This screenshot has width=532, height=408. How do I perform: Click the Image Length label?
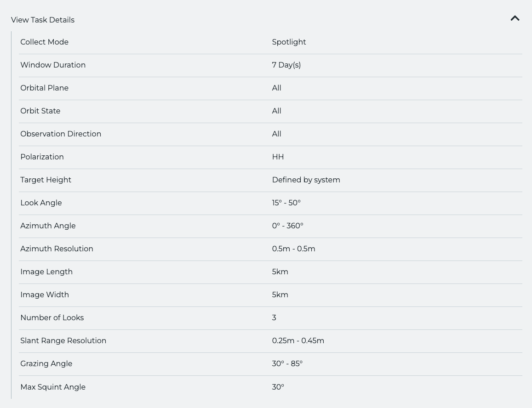pyautogui.click(x=46, y=272)
